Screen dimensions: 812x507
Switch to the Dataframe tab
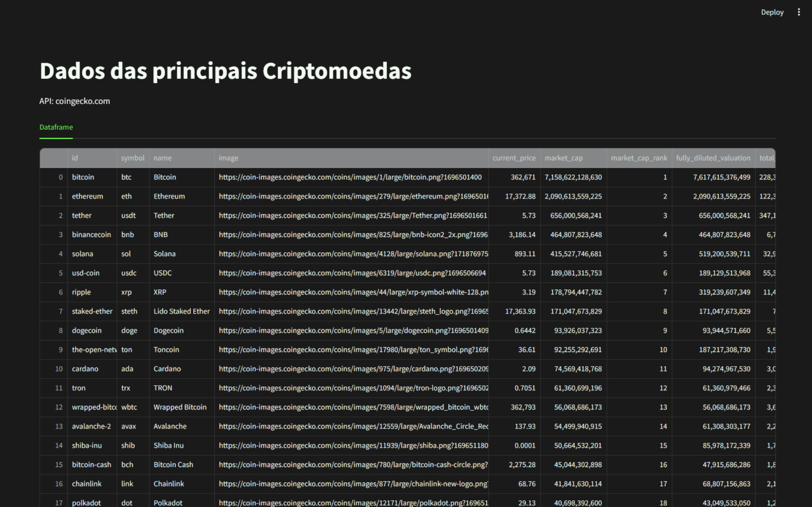pyautogui.click(x=56, y=127)
